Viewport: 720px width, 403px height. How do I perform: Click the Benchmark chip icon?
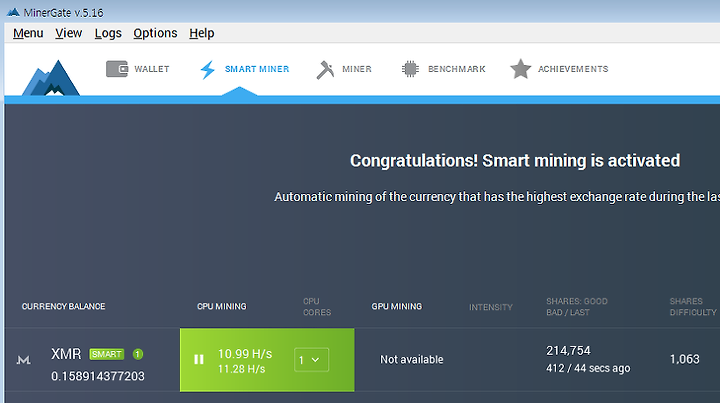click(x=410, y=69)
